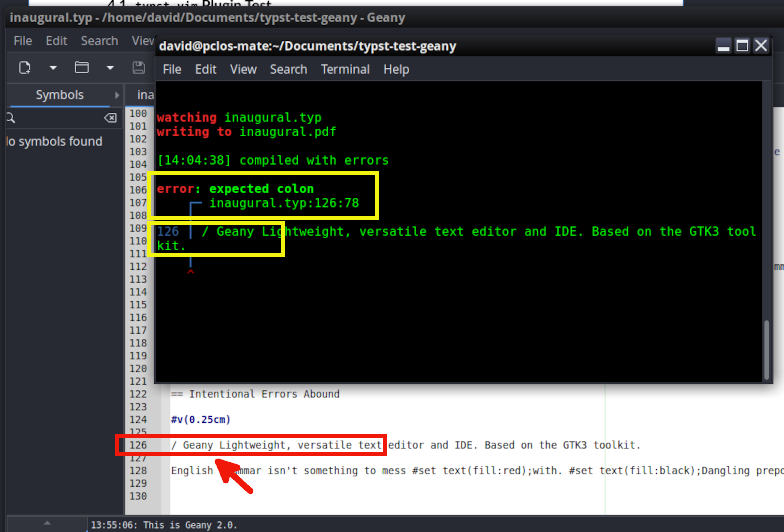Open Geany's Edit menu
This screenshot has height=532, width=784.
click(56, 41)
